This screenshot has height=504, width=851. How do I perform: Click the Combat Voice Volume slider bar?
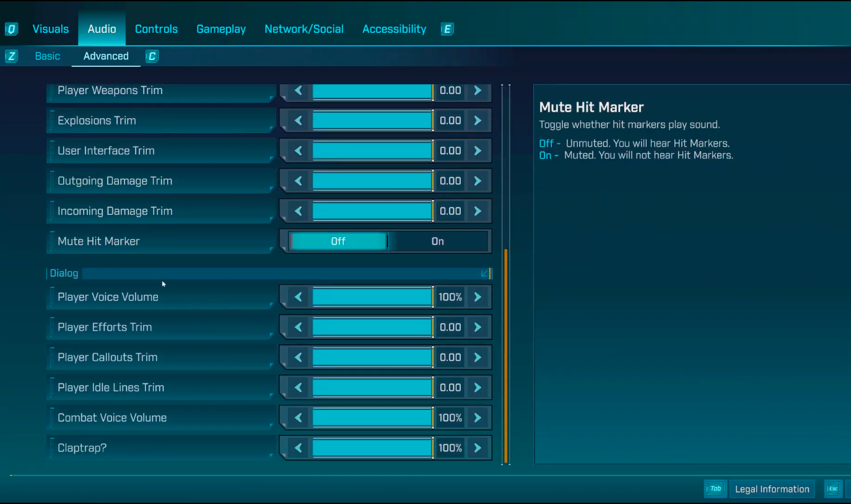(x=372, y=418)
